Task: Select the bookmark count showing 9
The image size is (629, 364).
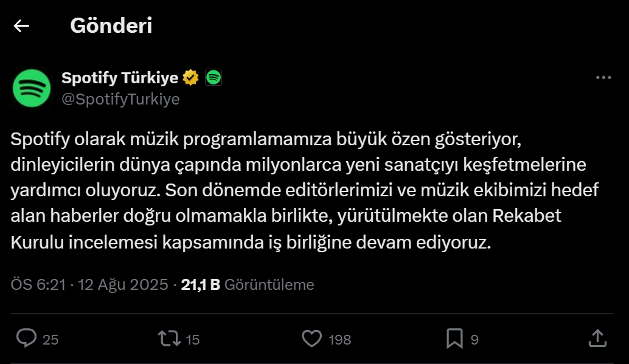Action: tap(475, 339)
